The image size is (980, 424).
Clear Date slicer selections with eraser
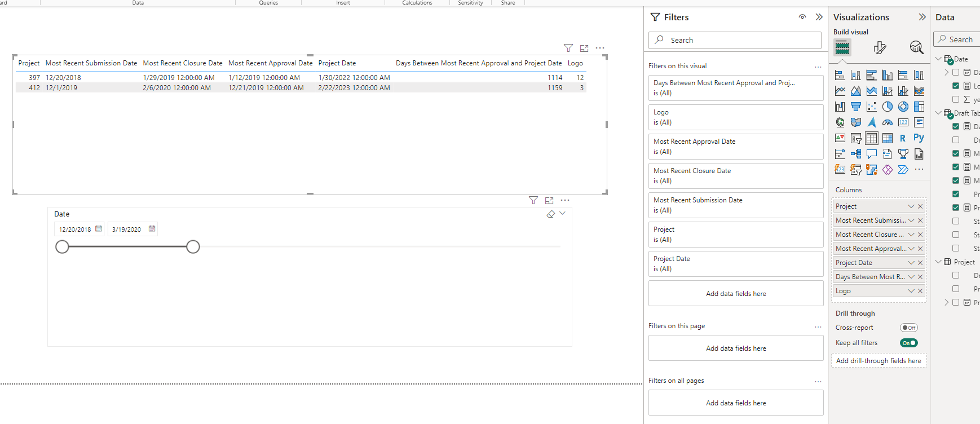point(551,214)
